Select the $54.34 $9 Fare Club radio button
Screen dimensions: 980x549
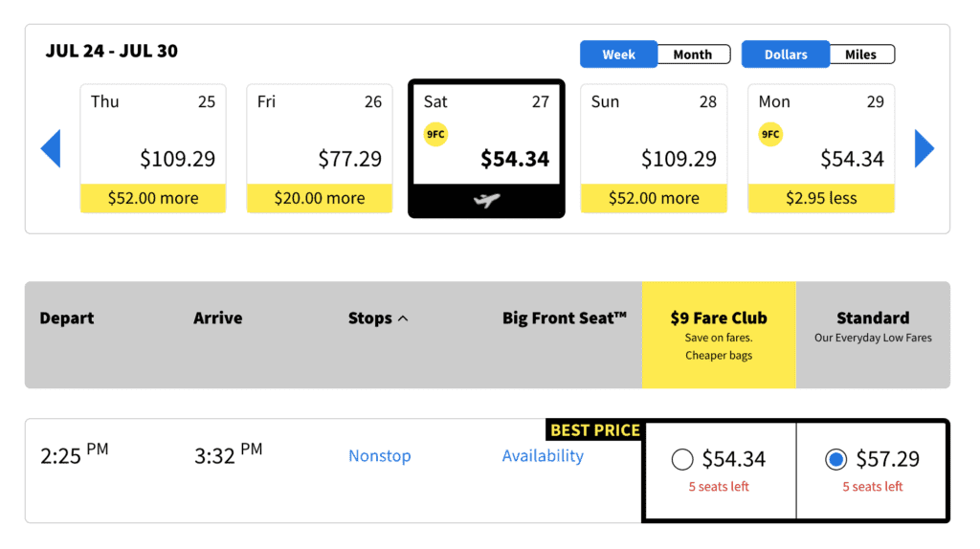682,460
